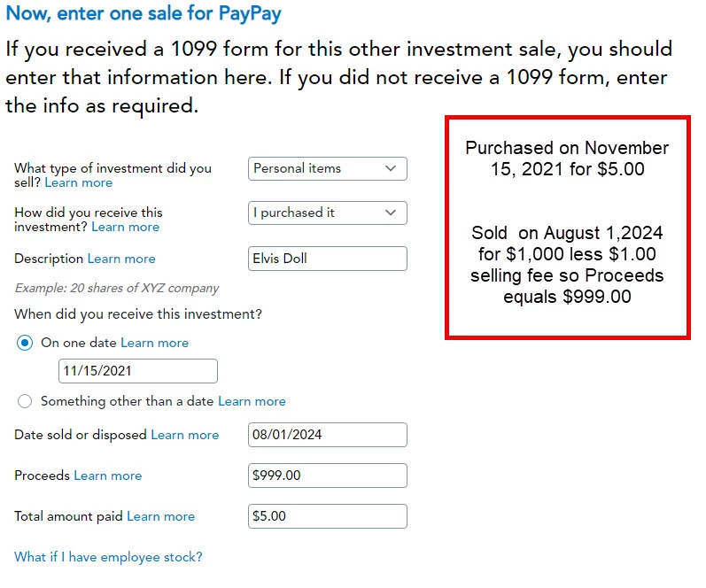Select the 'On one date' radio button
Image resolution: width=706 pixels, height=588 pixels.
25,343
